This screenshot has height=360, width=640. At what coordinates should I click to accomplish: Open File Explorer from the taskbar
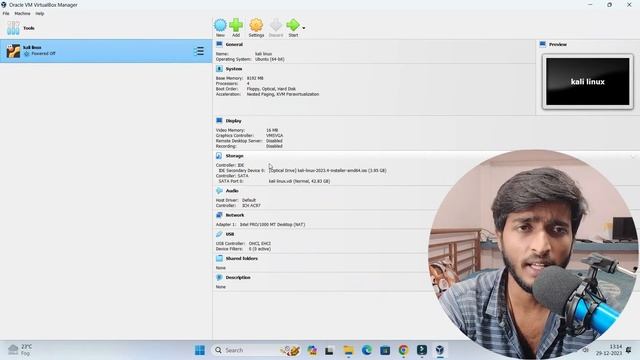(x=348, y=350)
